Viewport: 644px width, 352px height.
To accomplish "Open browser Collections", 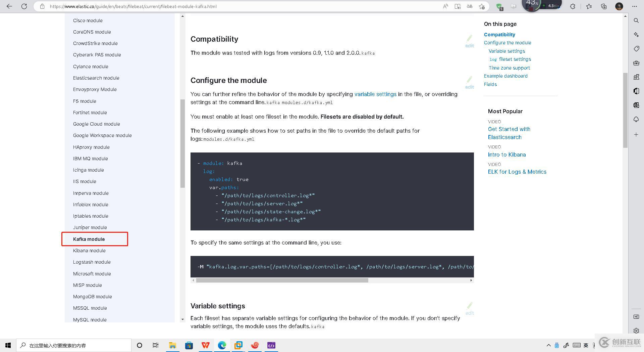I will 604,6.
